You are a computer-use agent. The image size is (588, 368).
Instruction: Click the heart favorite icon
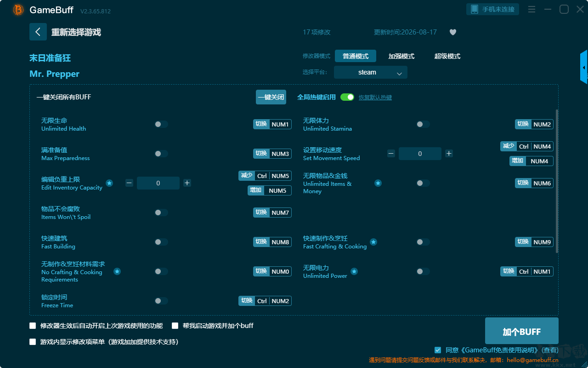(452, 32)
